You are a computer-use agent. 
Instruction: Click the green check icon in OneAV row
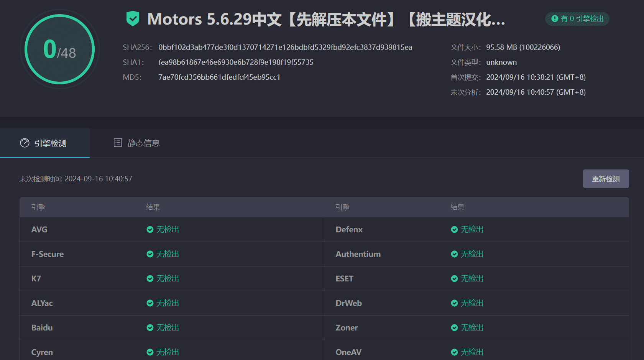pyautogui.click(x=454, y=352)
